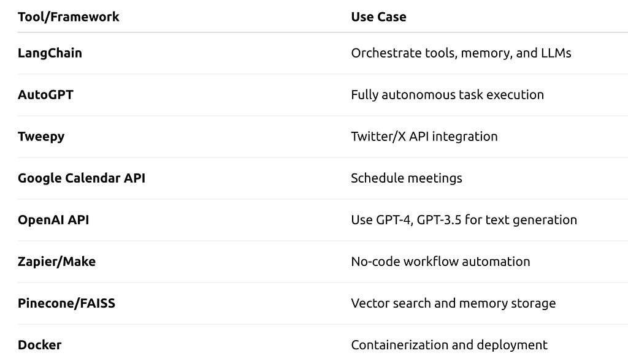This screenshot has height=364, width=628.
Task: Select the AutoGPT row label
Action: [x=45, y=95]
